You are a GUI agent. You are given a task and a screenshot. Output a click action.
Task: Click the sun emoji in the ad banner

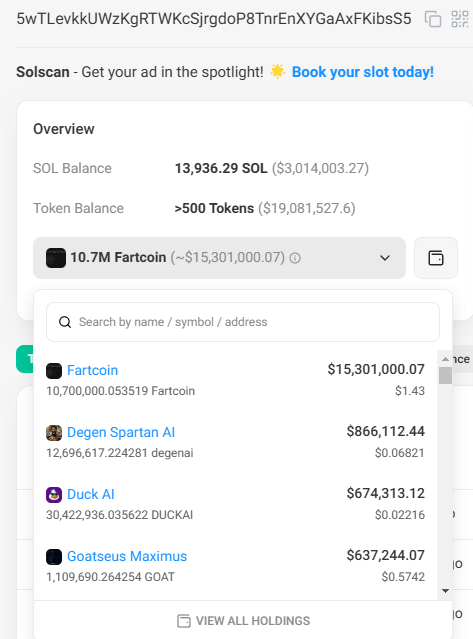(x=277, y=72)
